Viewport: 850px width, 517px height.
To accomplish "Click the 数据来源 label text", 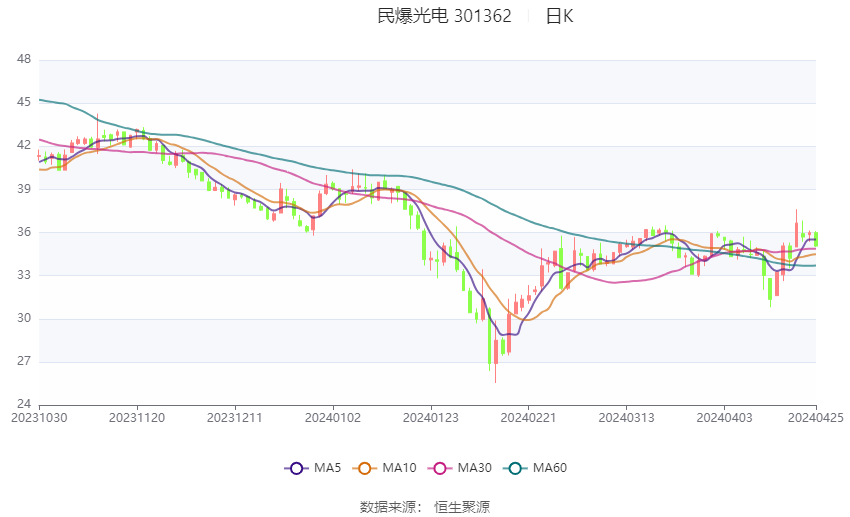I will click(387, 507).
